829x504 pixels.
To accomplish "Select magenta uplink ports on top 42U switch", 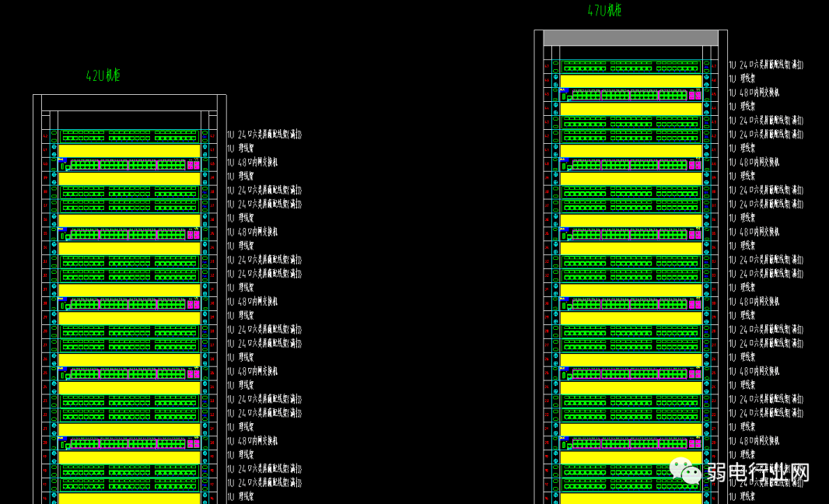I will click(193, 165).
